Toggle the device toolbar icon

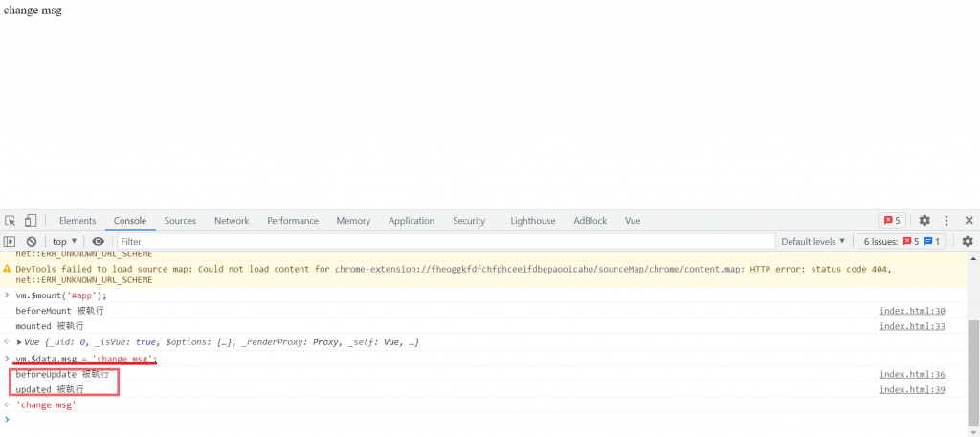(31, 220)
